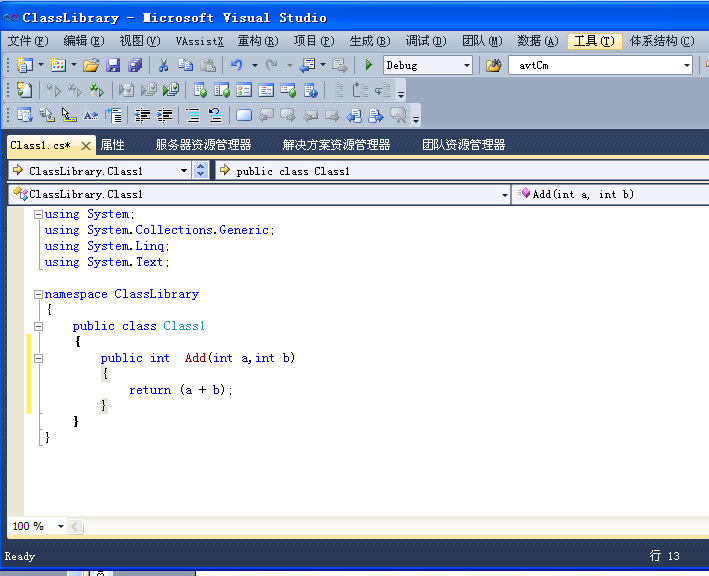Switch to the 服务器资源管理器 tab
Viewport: 709px width, 576px height.
click(203, 145)
